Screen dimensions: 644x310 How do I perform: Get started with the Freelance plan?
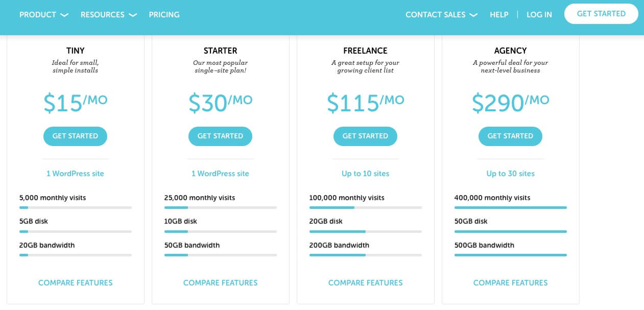coord(365,136)
